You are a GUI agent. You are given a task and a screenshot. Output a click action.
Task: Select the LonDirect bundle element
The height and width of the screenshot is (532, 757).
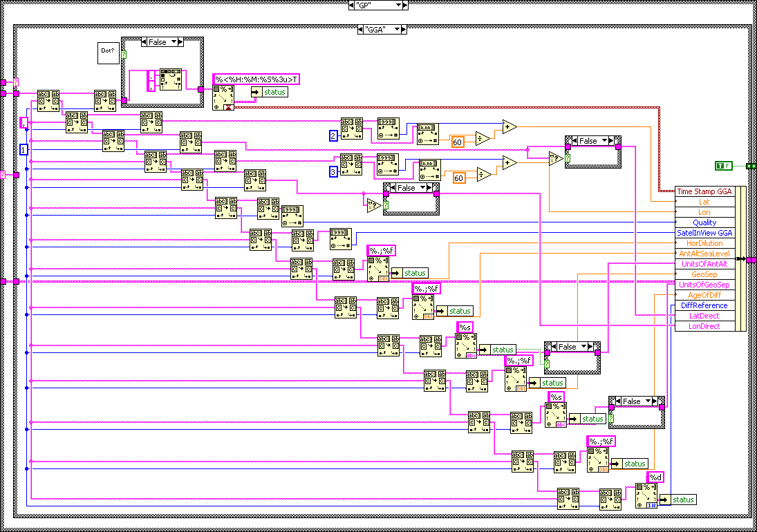click(704, 326)
